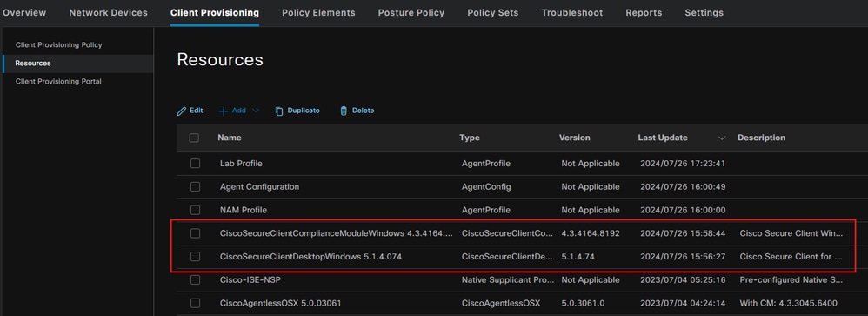
Task: Click the Native Supplicant Pro... type cell
Action: click(x=508, y=280)
